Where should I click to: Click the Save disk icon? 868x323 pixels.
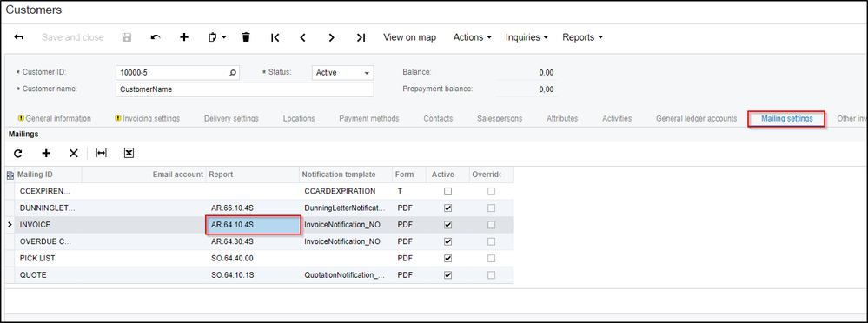click(127, 37)
